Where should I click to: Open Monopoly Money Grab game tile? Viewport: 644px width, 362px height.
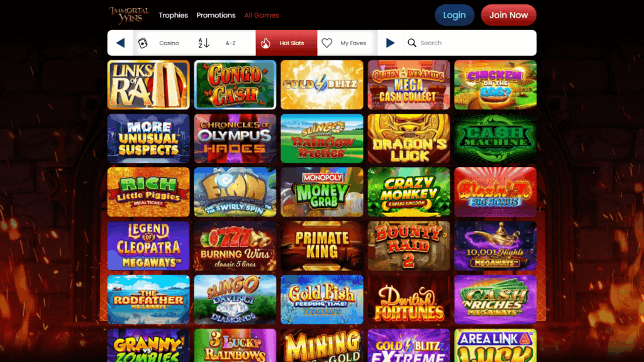[x=322, y=192]
